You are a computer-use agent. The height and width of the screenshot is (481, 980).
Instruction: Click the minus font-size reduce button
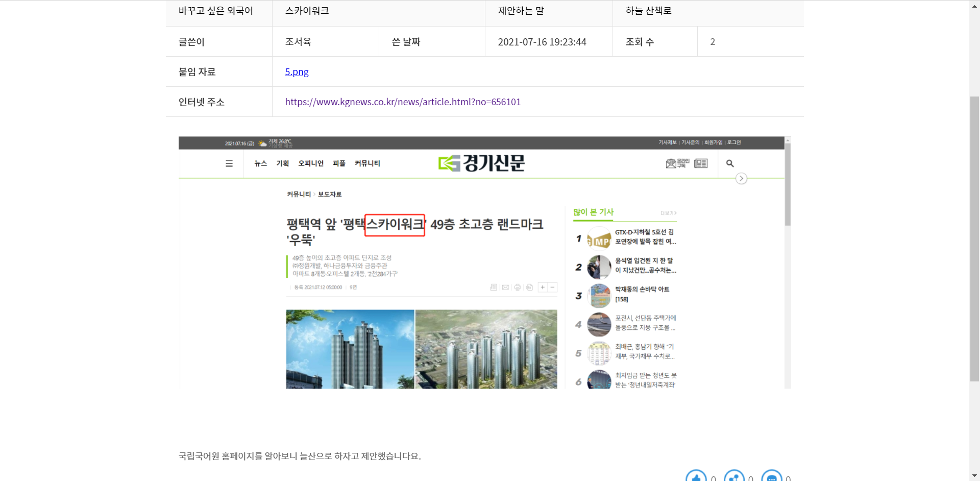pyautogui.click(x=552, y=287)
